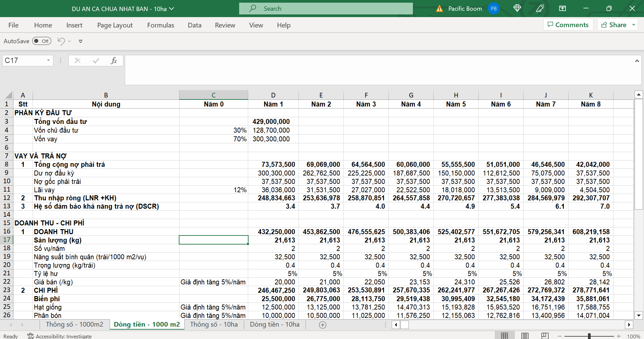Toggle the AutoSave switch

point(42,41)
